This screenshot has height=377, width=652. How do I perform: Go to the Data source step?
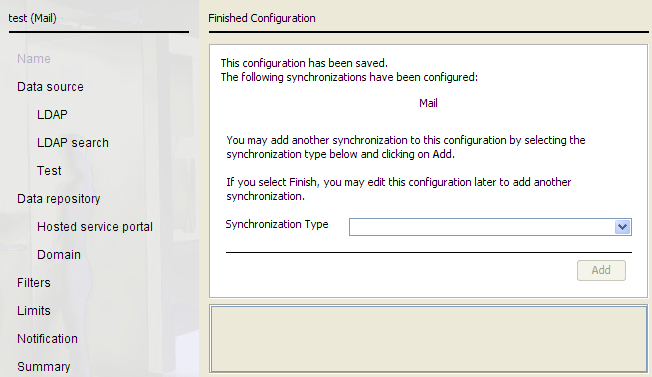coord(50,87)
